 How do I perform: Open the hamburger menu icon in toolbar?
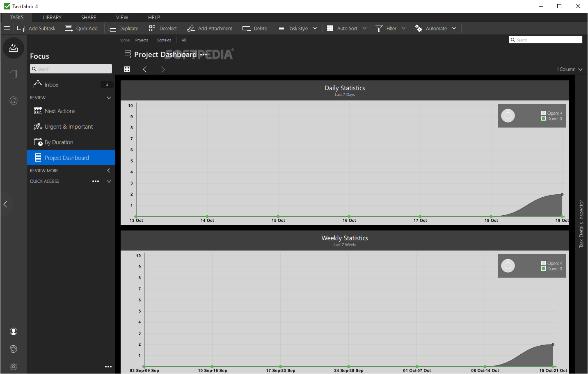[x=7, y=28]
